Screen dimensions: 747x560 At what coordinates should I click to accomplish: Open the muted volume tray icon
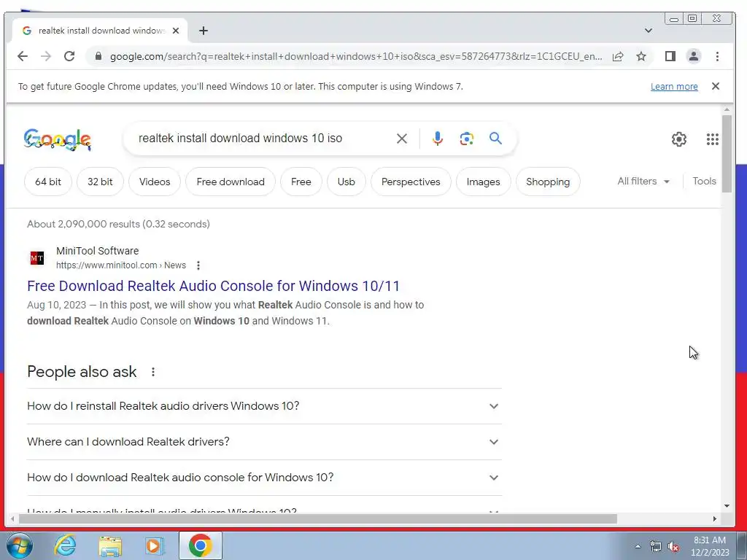673,547
